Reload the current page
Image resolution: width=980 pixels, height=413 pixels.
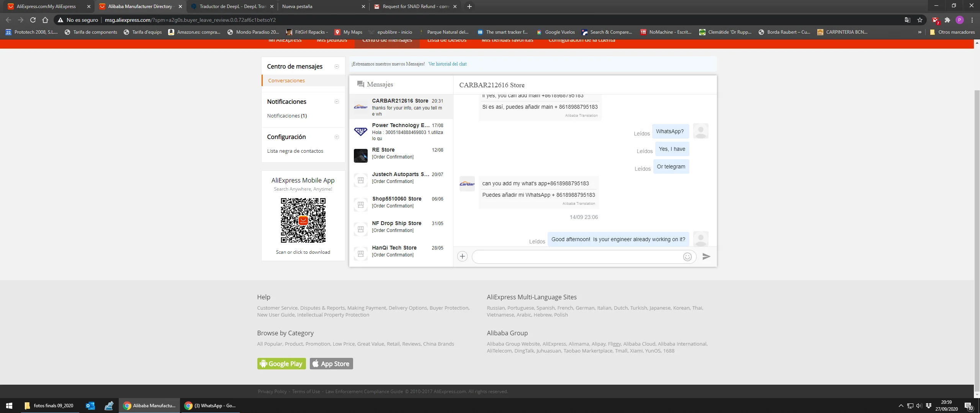coord(33,20)
